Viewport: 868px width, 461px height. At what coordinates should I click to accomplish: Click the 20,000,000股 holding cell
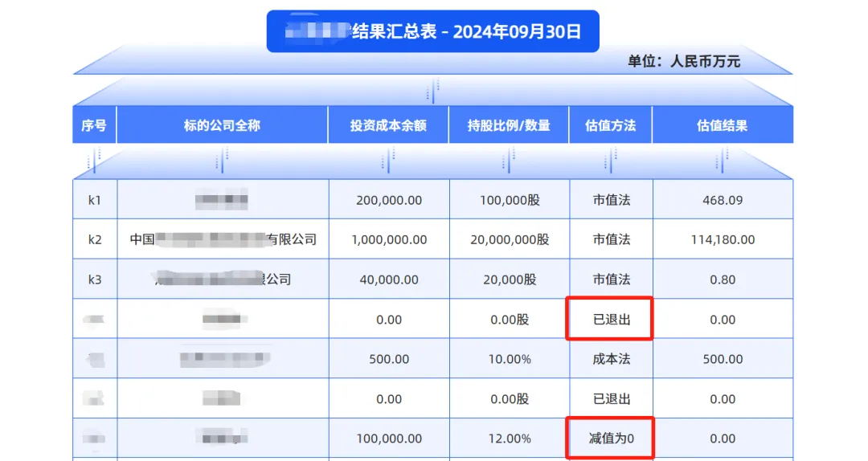pos(510,239)
